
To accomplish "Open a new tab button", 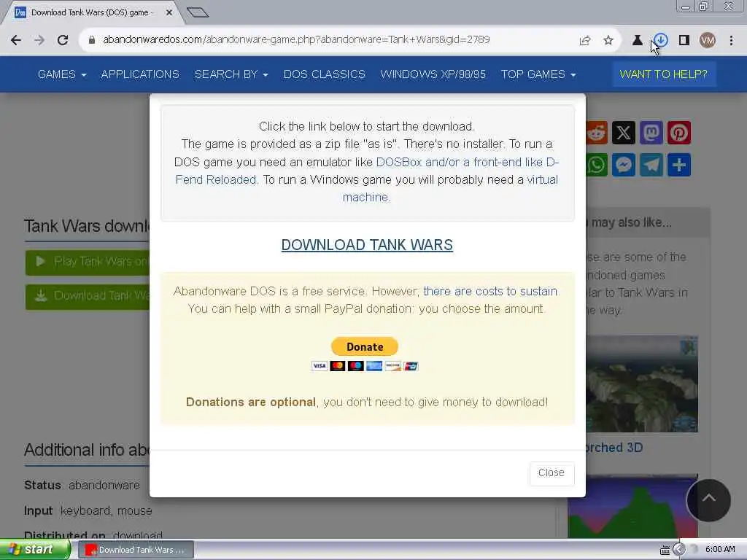I will pos(198,12).
